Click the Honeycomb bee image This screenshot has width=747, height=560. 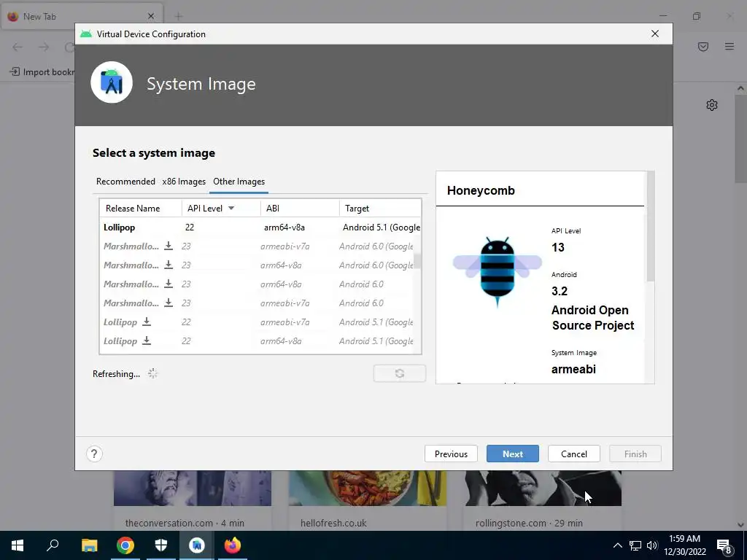point(497,272)
